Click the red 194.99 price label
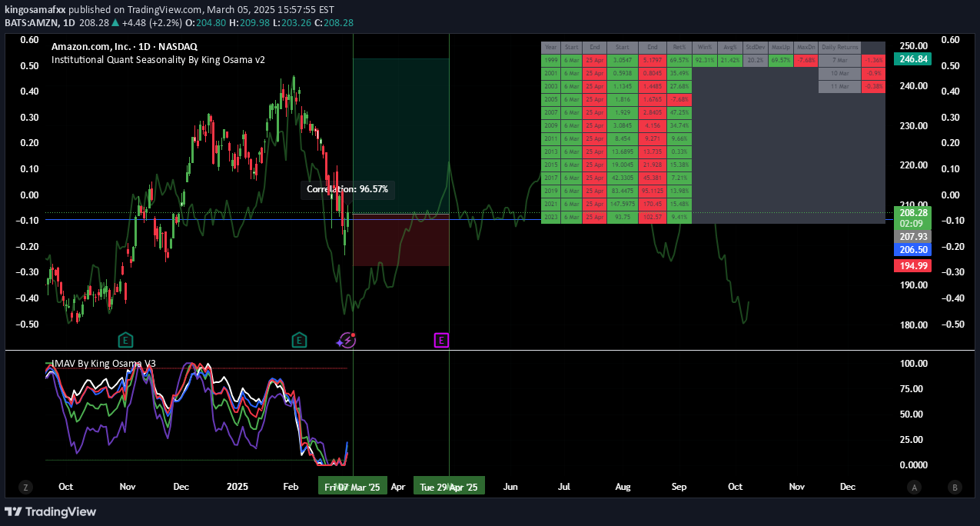 point(912,266)
